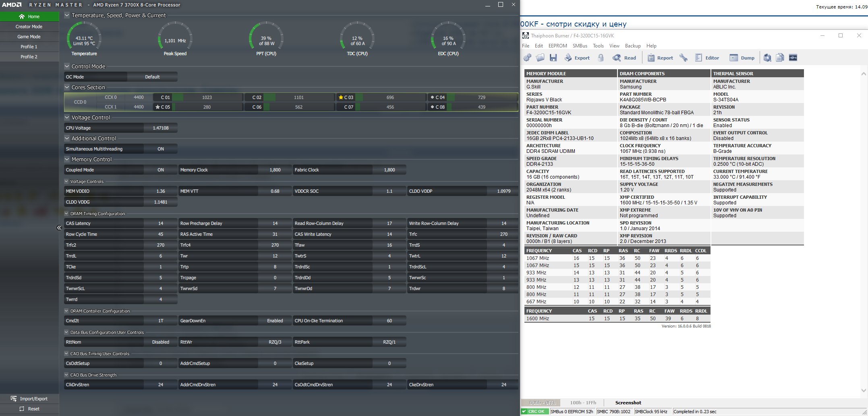
Task: Toggle the Coupled Mode ON setting
Action: pos(161,170)
